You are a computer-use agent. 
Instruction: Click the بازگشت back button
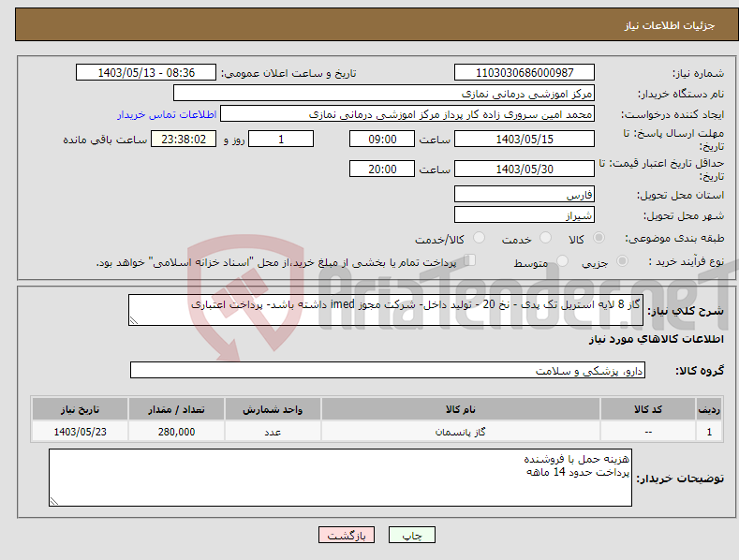click(x=347, y=535)
